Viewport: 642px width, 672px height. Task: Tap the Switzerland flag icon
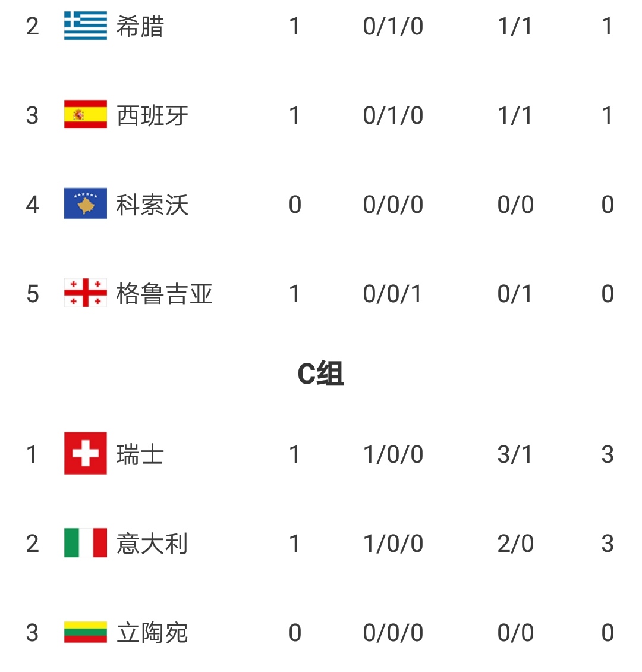86,454
